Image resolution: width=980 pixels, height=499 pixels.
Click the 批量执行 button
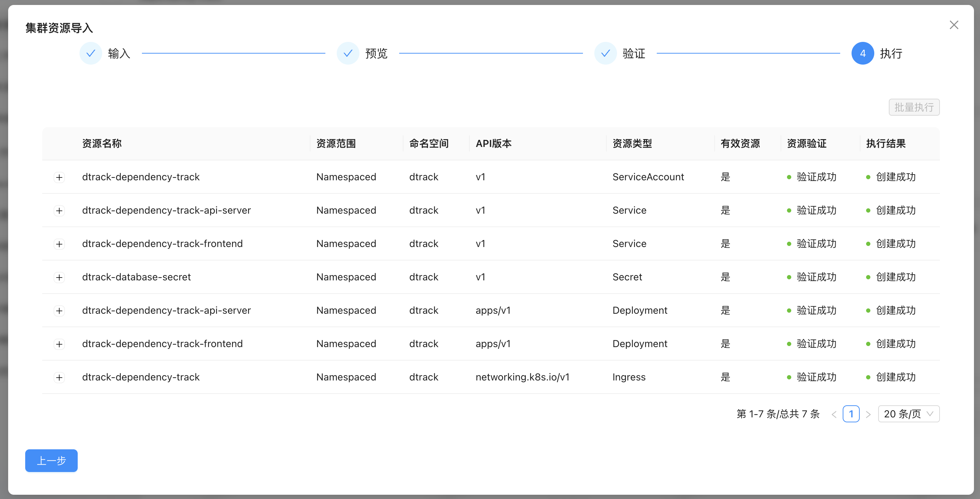(x=914, y=107)
